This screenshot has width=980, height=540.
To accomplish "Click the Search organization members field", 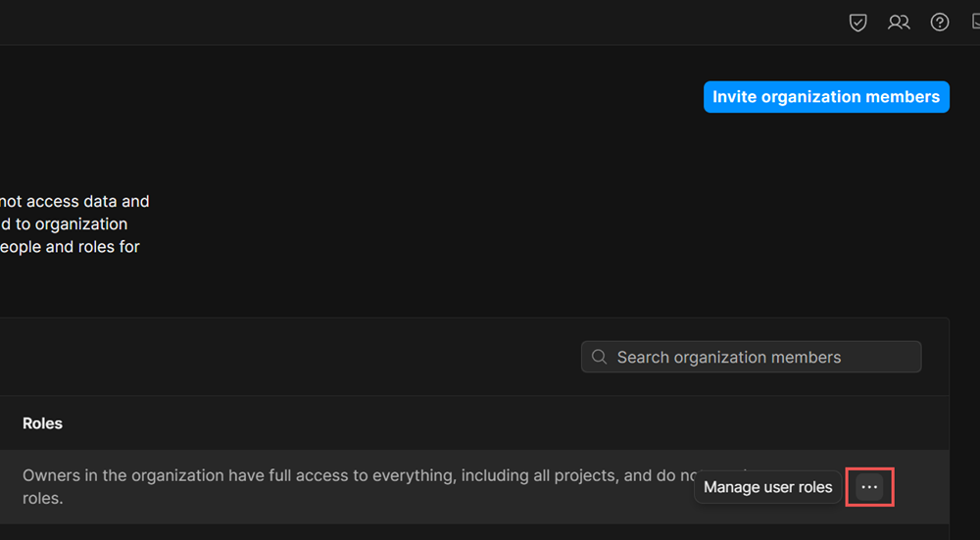I will [752, 357].
